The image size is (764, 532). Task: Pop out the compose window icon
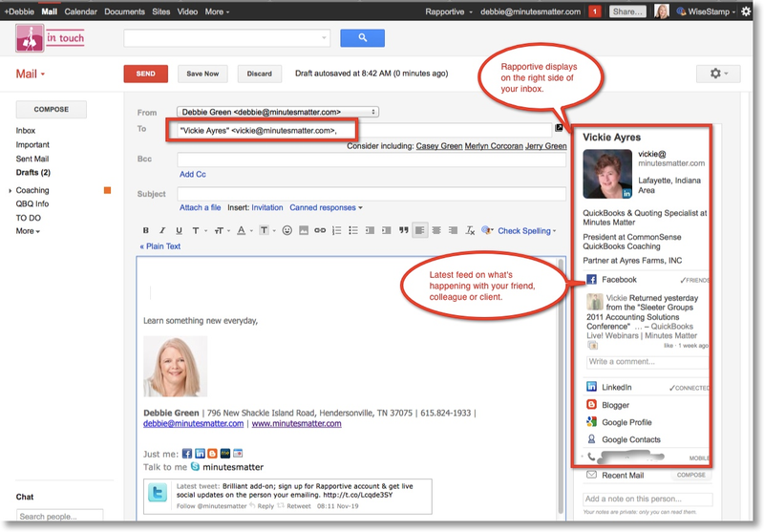point(559,128)
